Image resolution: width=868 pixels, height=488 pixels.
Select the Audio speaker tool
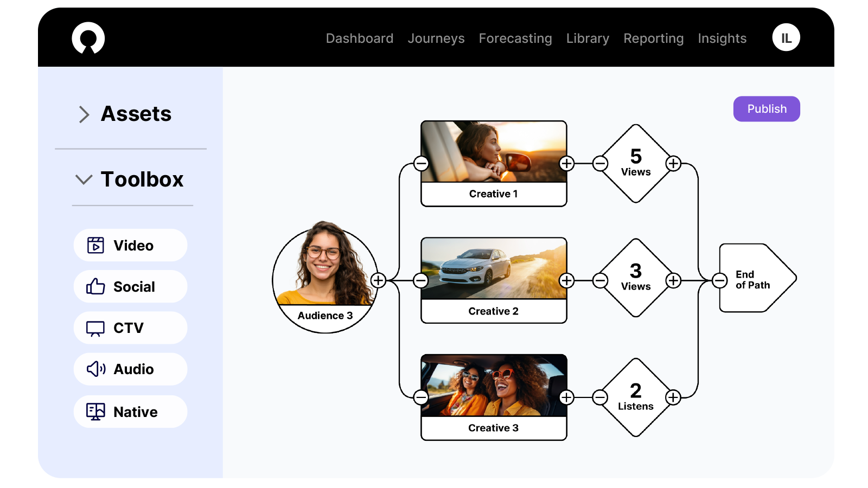[130, 369]
